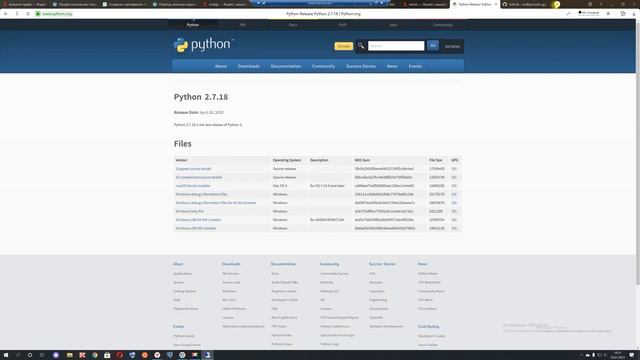Screen dimensions: 640x360
Task: Open GPG SIG for Gzipped source tarball
Action: [x=454, y=169]
